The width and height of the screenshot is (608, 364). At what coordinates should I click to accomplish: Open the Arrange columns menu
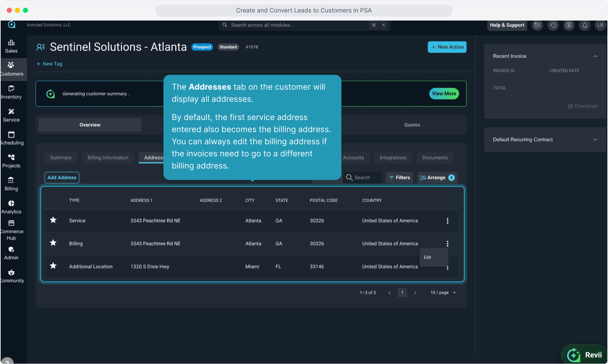[437, 178]
